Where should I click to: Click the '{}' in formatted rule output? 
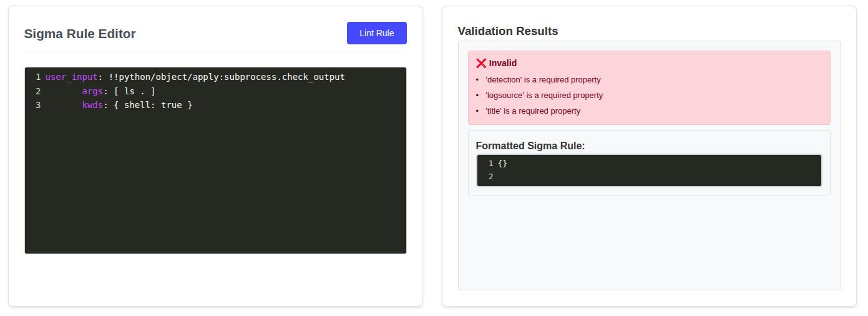pos(502,164)
